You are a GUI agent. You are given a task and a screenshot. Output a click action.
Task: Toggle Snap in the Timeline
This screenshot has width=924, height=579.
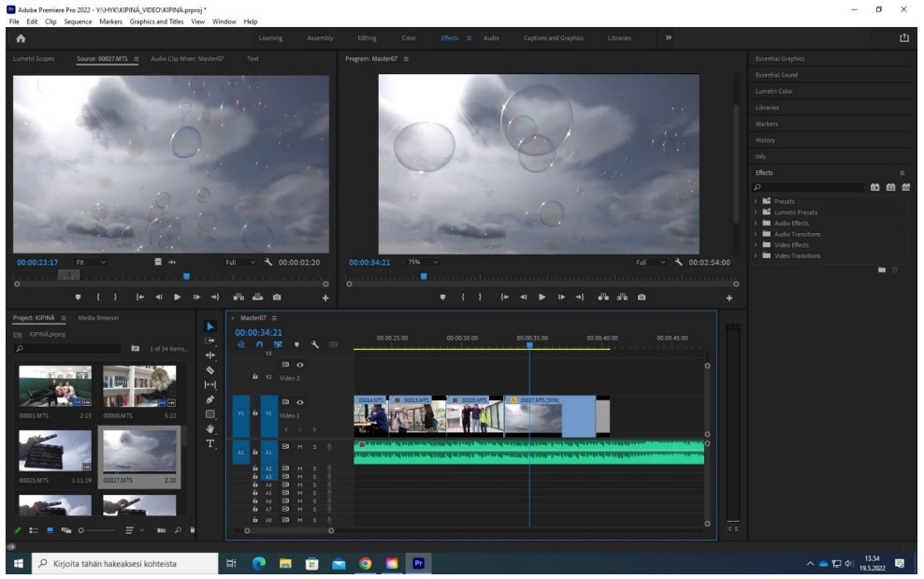coord(259,344)
